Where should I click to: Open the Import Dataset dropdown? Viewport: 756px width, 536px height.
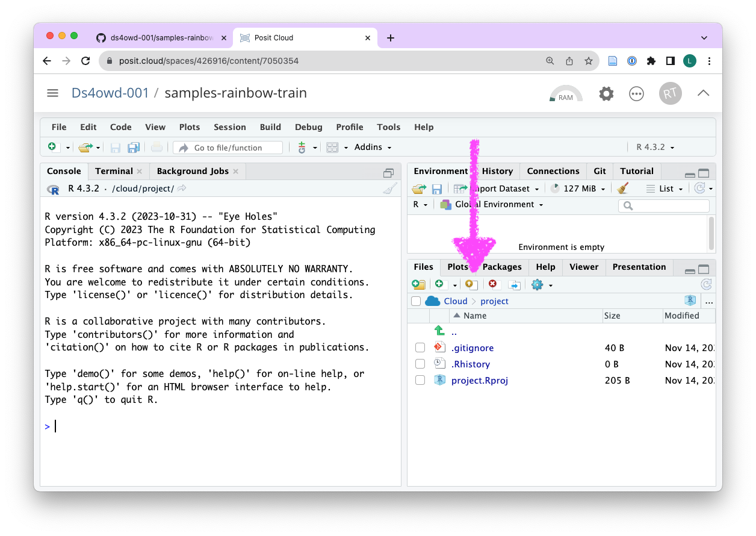pos(503,189)
